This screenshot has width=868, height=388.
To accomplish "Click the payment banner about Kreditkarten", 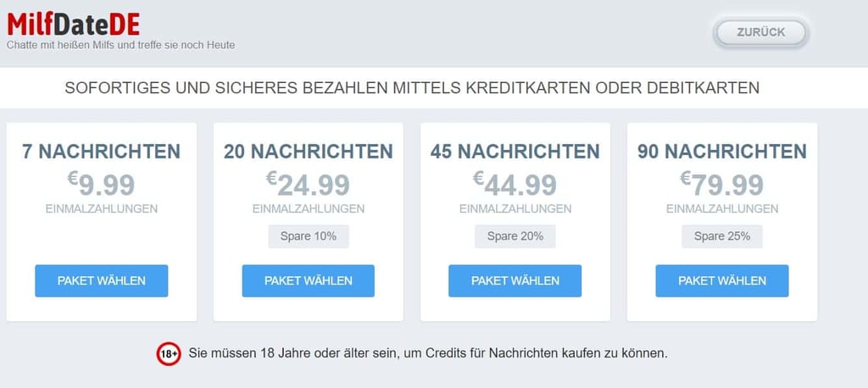I will point(412,88).
